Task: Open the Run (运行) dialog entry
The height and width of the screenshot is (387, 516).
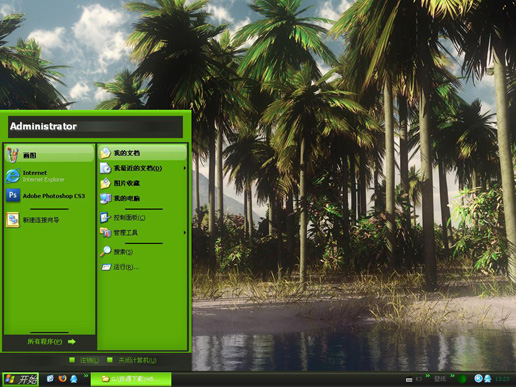Action: coord(142,267)
